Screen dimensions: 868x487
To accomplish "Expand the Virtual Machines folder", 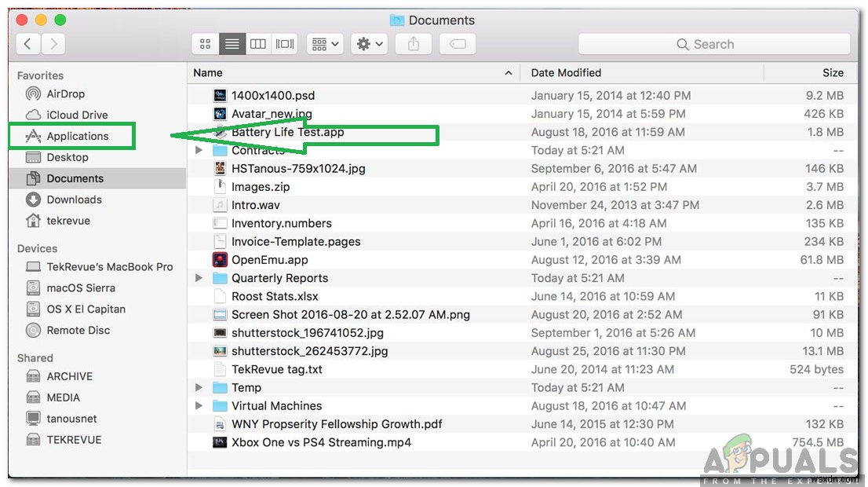I will coord(197,405).
